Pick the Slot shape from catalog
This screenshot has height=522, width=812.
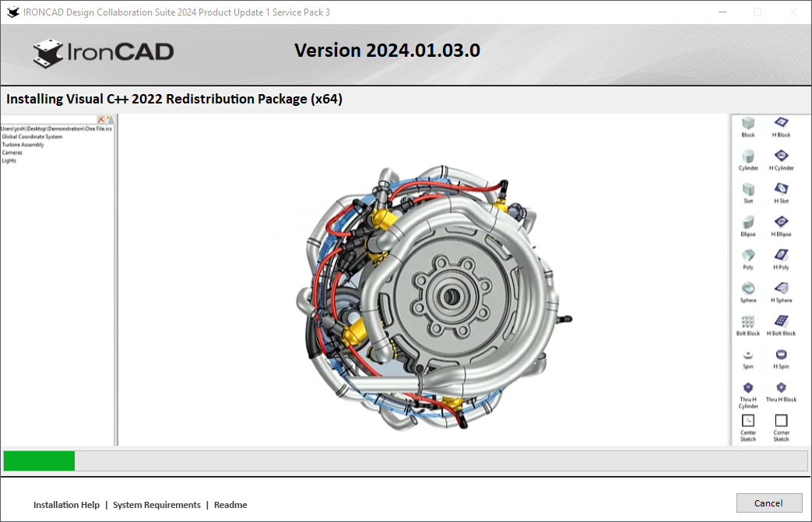point(748,190)
